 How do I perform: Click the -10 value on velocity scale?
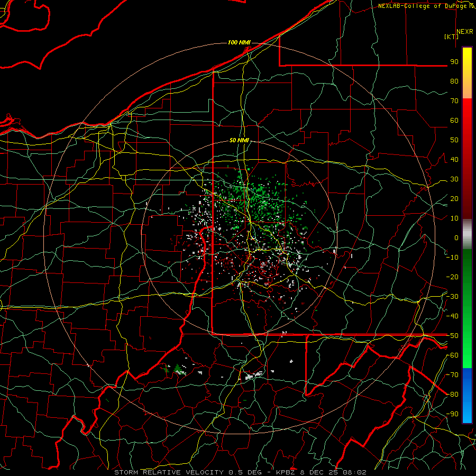click(452, 258)
